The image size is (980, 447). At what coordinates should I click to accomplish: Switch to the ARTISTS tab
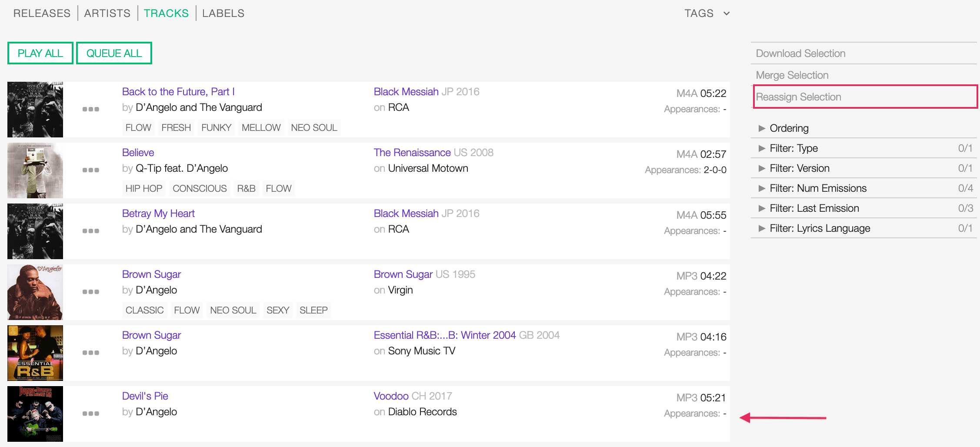click(x=107, y=13)
